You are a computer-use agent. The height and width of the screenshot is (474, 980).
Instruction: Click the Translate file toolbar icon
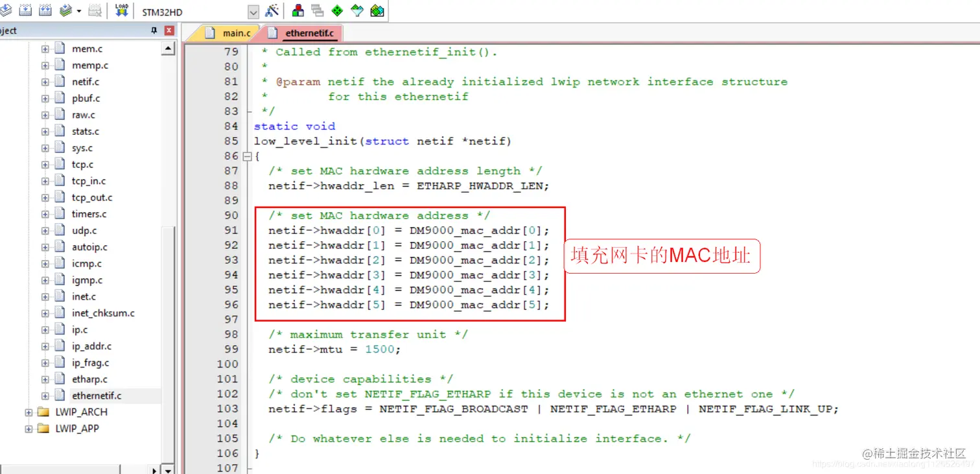(x=5, y=10)
